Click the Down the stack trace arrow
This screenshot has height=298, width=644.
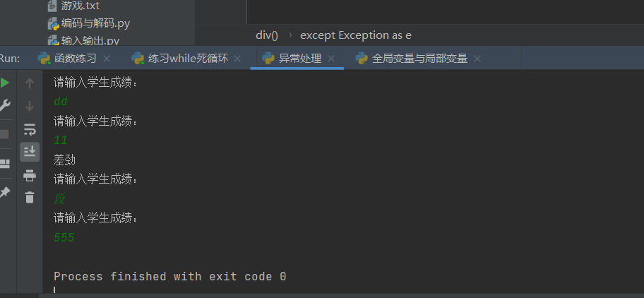point(30,106)
